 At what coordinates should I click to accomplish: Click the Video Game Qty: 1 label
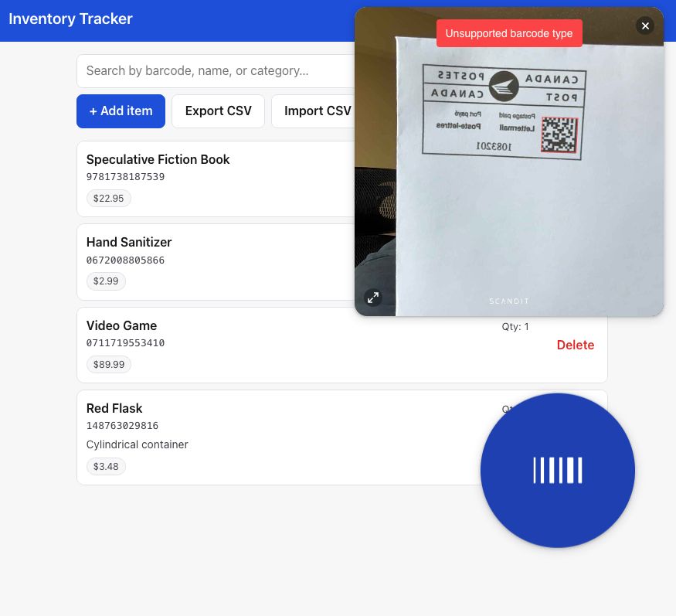tap(515, 326)
